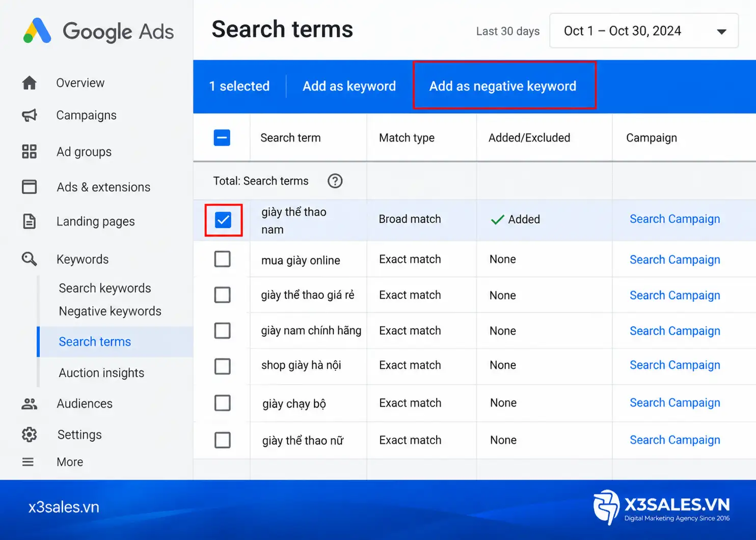Click the Campaigns megaphone icon
Image resolution: width=756 pixels, height=540 pixels.
[30, 115]
